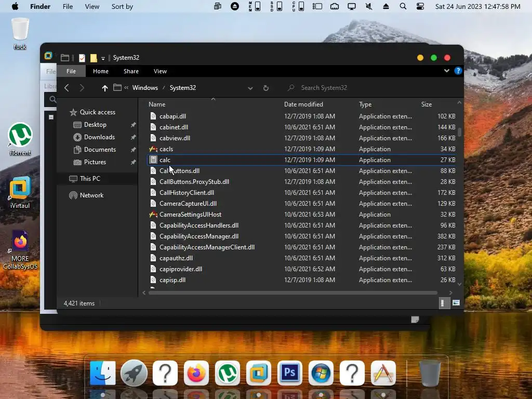Click the System32 breadcrumb segment
Viewport: 532px width, 399px height.
182,87
